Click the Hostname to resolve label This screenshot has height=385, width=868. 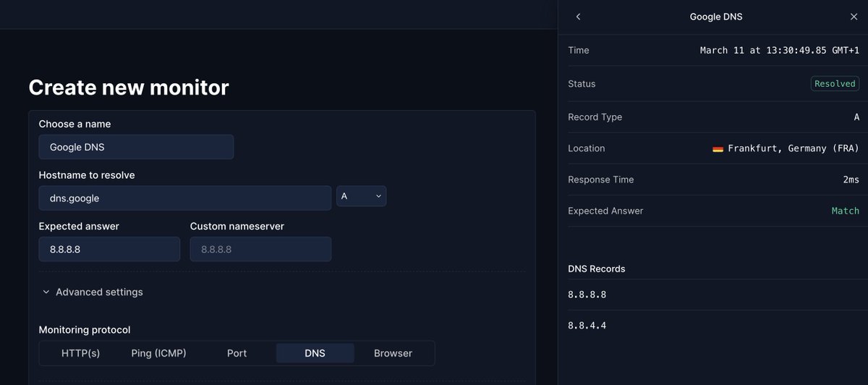87,175
